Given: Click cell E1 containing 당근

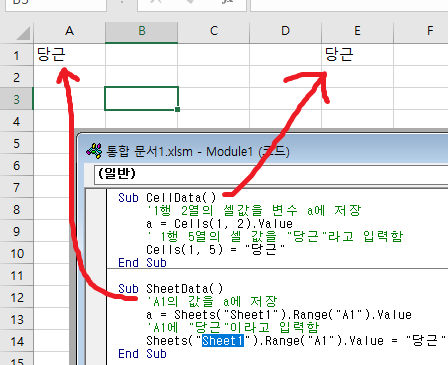Looking at the screenshot, I should pos(358,55).
